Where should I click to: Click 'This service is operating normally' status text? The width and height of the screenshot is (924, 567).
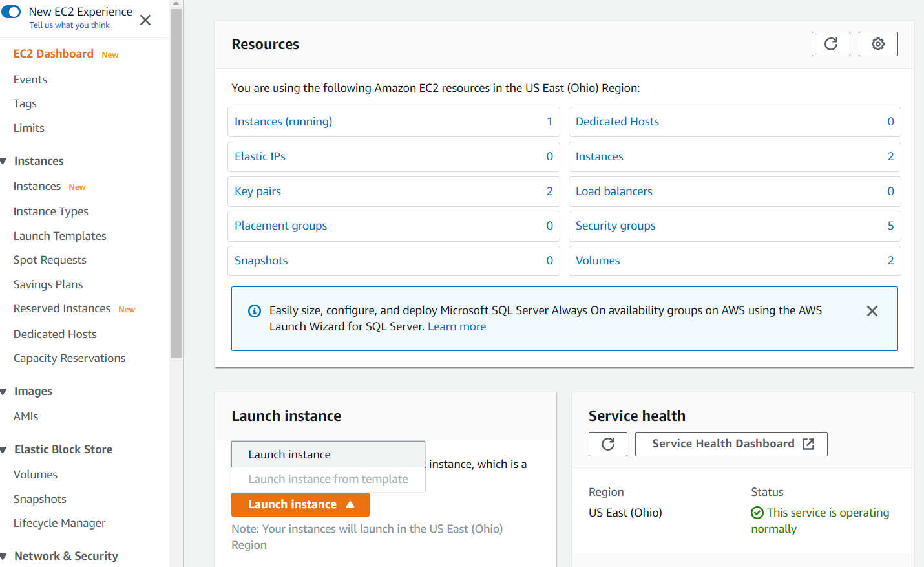[x=820, y=520]
